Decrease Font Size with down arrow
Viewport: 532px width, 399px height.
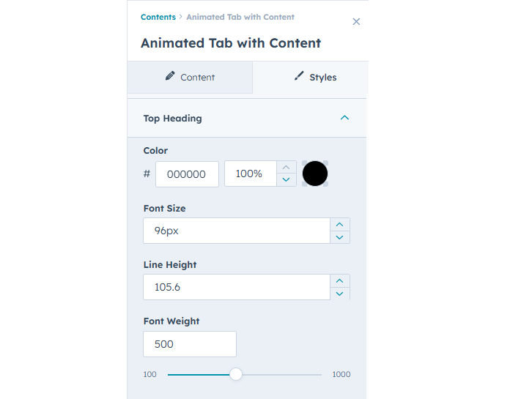pyautogui.click(x=339, y=237)
